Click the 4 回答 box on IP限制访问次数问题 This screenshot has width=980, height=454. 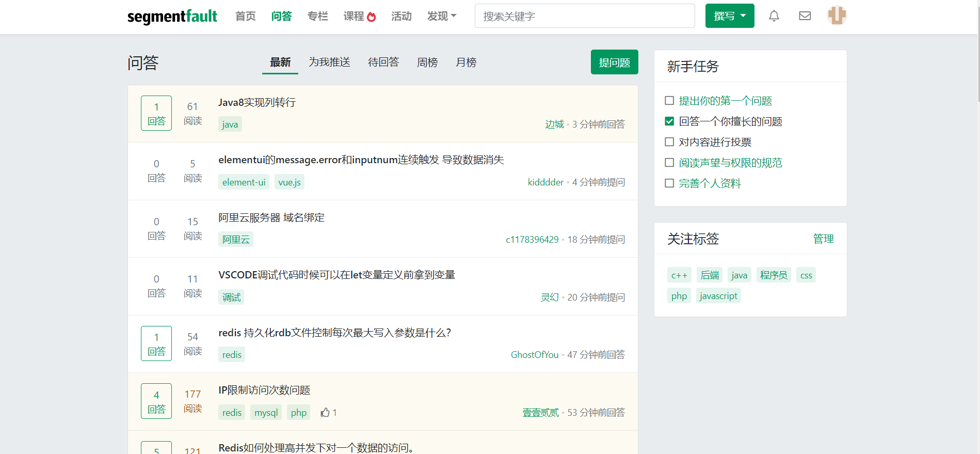pyautogui.click(x=156, y=401)
